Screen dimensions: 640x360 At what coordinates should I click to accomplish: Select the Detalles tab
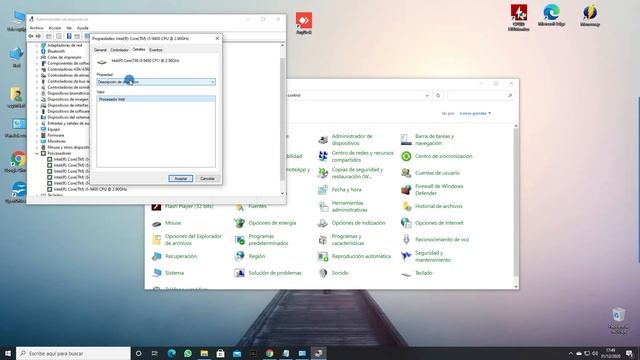[139, 49]
